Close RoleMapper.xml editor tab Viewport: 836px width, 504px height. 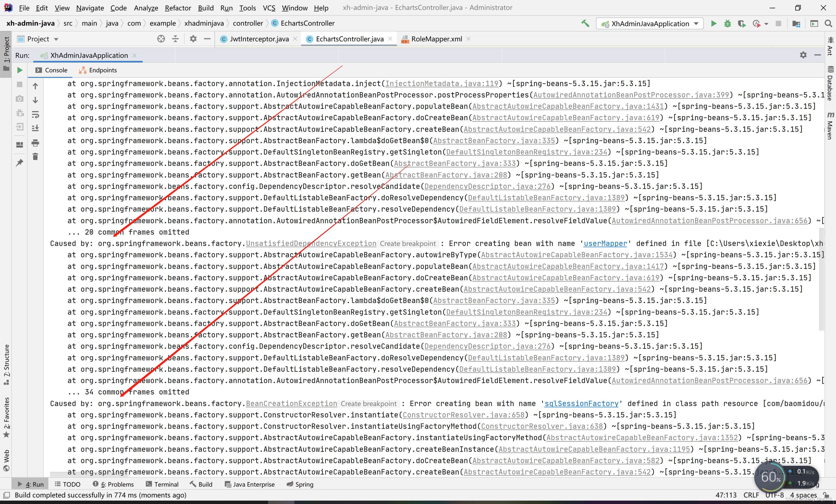(x=469, y=39)
